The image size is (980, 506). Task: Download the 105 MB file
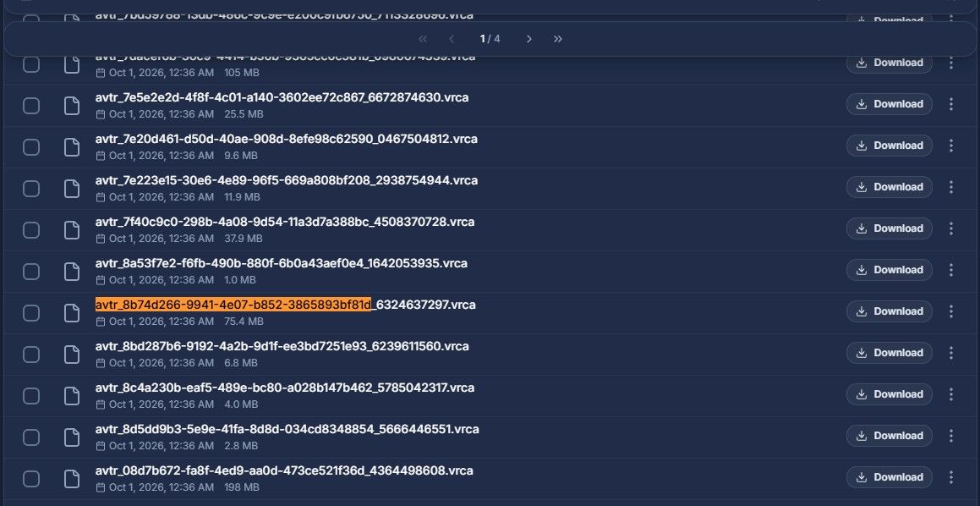tap(890, 63)
